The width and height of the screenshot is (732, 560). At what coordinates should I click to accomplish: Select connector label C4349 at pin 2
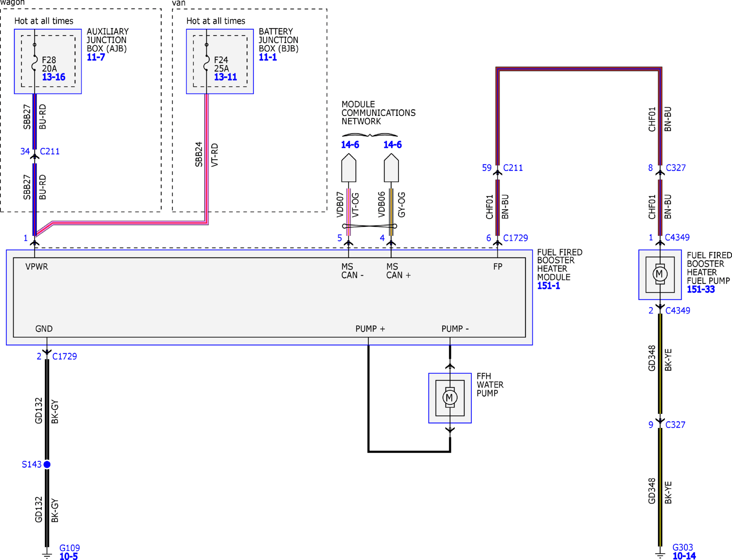point(678,311)
